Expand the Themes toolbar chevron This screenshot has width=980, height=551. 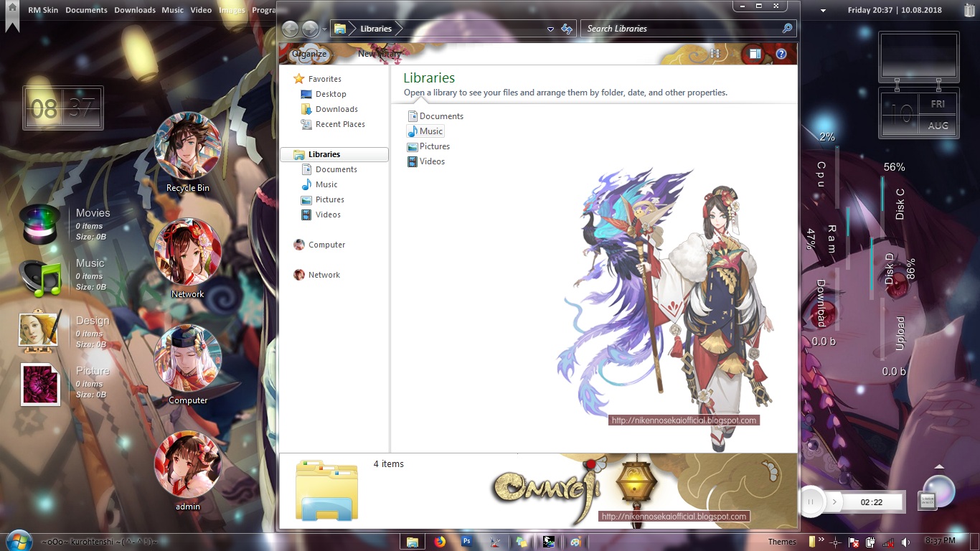point(822,540)
